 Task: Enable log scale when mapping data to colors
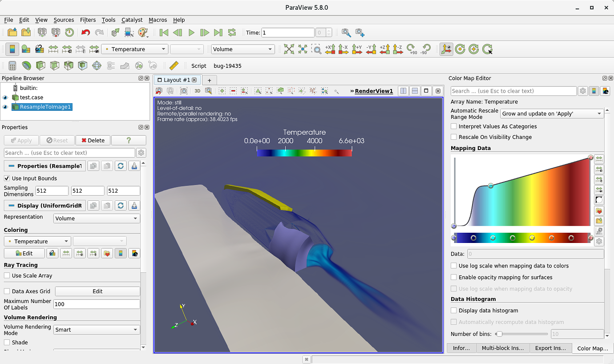coord(454,266)
